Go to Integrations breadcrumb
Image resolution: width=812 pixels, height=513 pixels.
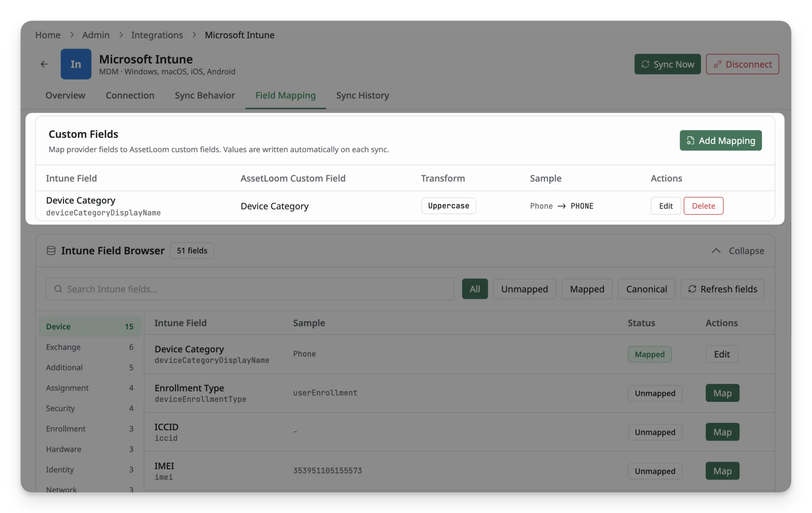tap(157, 35)
